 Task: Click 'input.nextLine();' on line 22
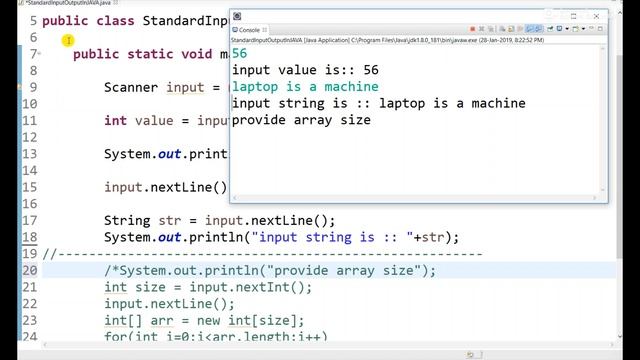[169, 304]
